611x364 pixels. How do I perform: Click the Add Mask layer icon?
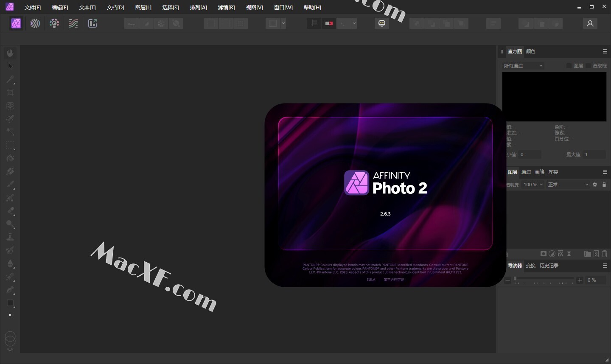tap(543, 254)
